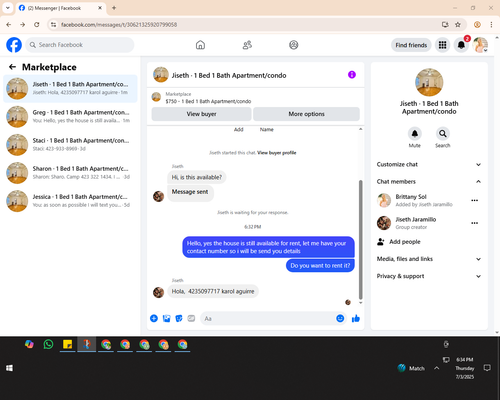Expand Privacy & support section

(429, 276)
